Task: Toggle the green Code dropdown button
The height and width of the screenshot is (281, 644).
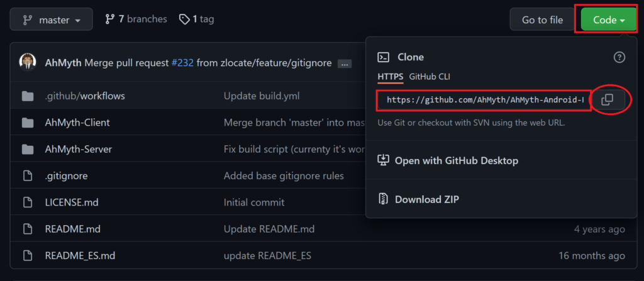Action: 609,19
